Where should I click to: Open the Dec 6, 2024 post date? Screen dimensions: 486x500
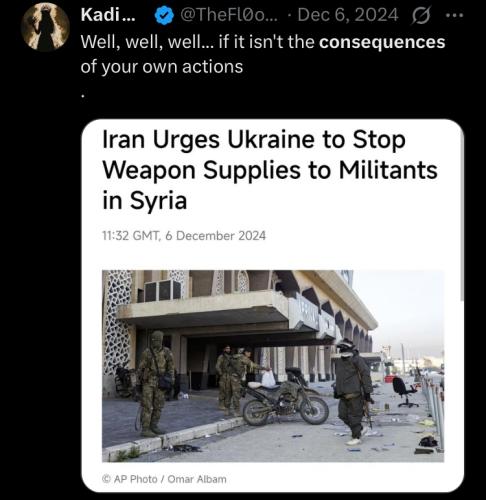(x=348, y=15)
